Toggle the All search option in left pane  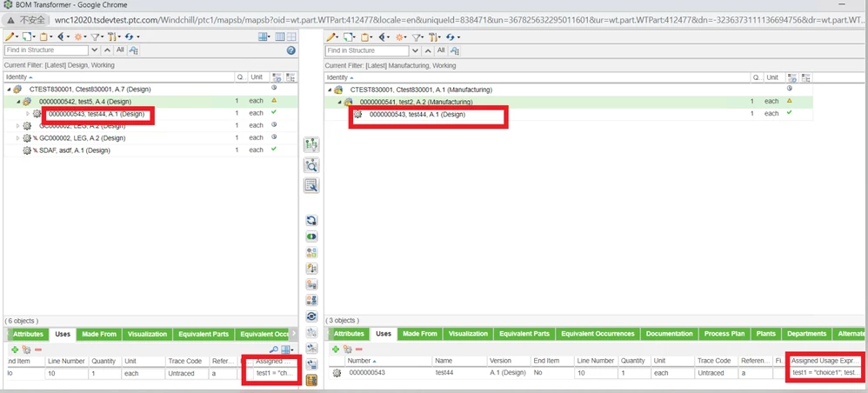pos(119,50)
